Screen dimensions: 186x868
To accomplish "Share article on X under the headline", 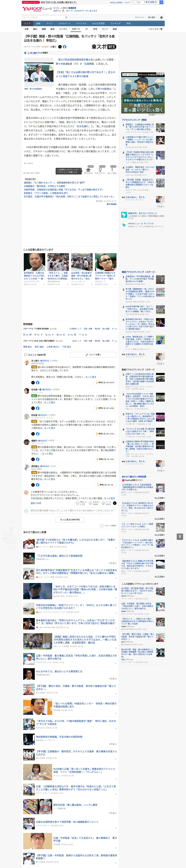I will [60, 47].
